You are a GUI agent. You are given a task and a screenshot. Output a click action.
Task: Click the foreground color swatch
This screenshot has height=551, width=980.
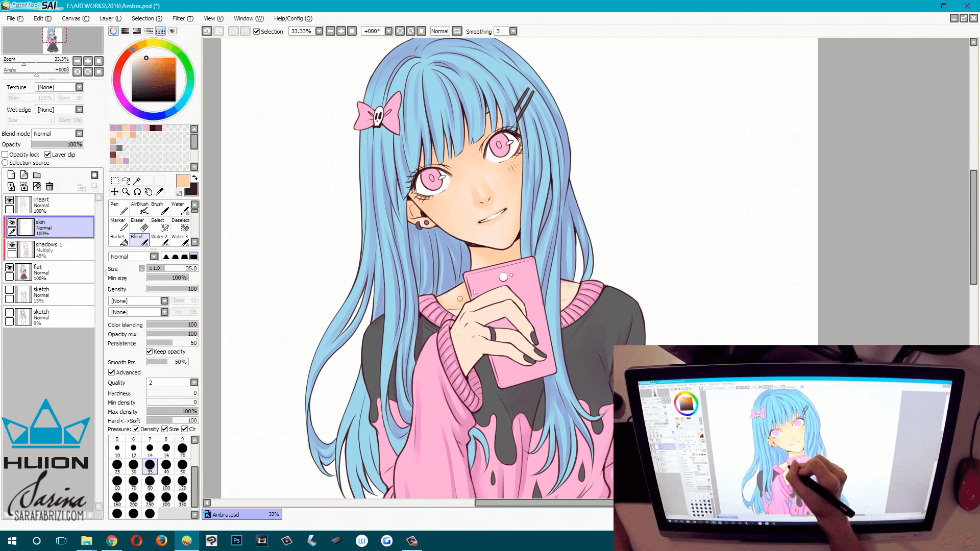point(182,180)
